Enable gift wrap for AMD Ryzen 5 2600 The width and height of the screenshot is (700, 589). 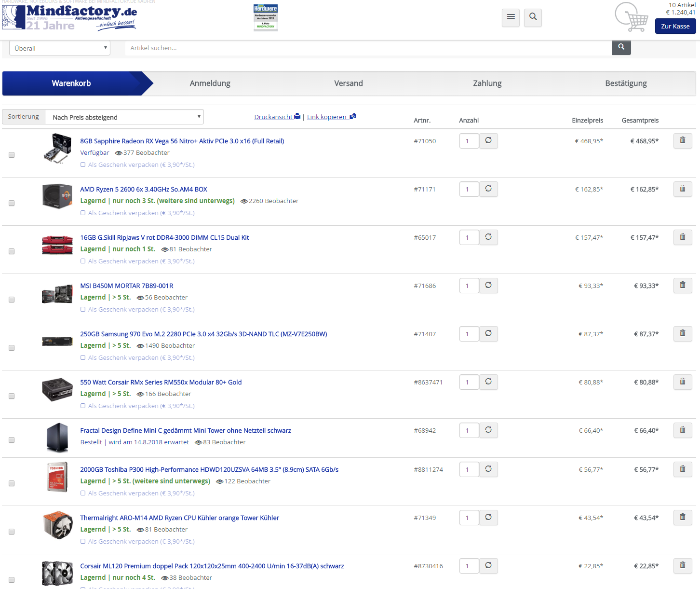click(83, 213)
